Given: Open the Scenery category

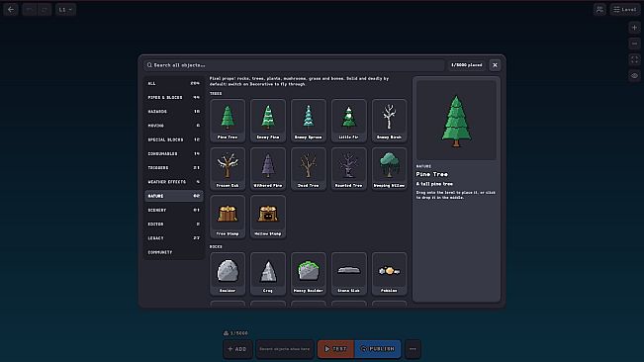Looking at the screenshot, I should click(x=174, y=210).
